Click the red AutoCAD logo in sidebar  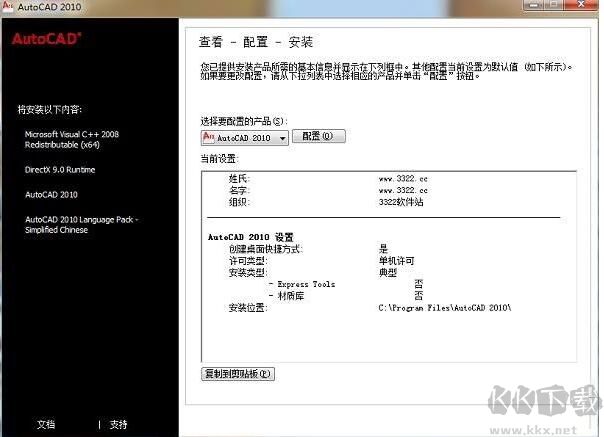click(47, 39)
